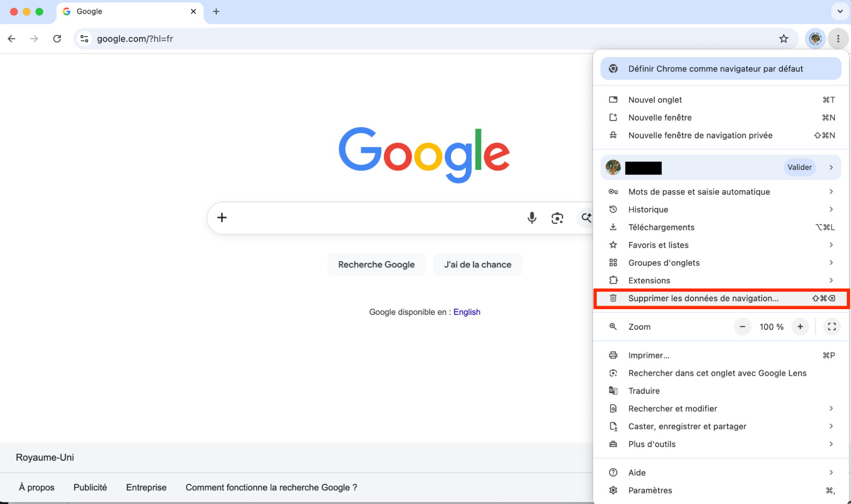This screenshot has width=851, height=504.
Task: Click the key icon beside Mots de passe
Action: (613, 192)
